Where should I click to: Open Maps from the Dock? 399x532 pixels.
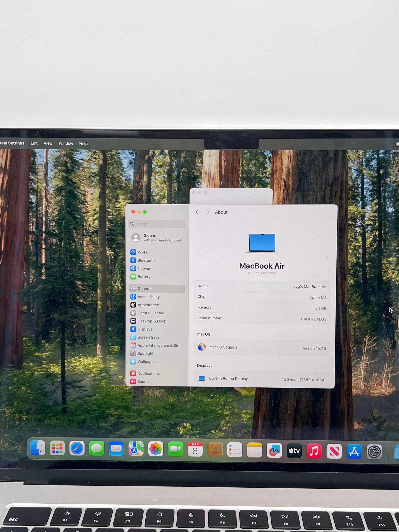click(x=136, y=449)
